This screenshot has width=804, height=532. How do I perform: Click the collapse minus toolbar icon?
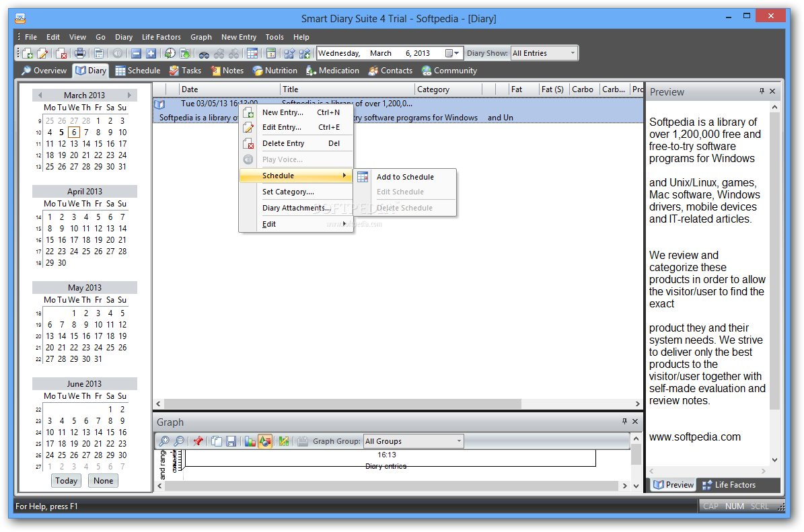tap(136, 53)
